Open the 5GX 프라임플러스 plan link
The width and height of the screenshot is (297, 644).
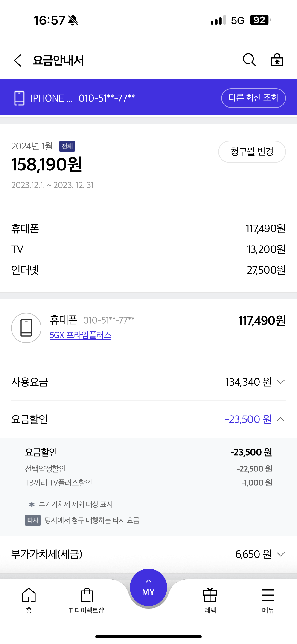(x=81, y=335)
